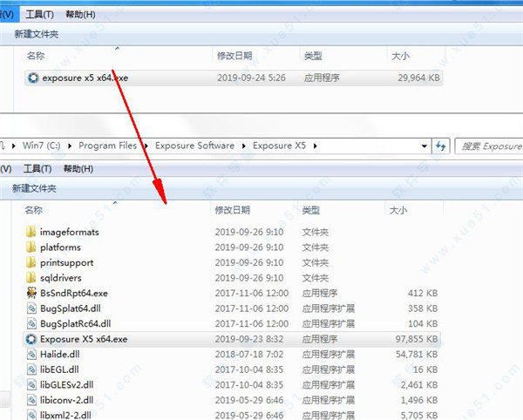Select file name libEGL.dll
Viewport: 523px width, 420px height.
[x=59, y=369]
